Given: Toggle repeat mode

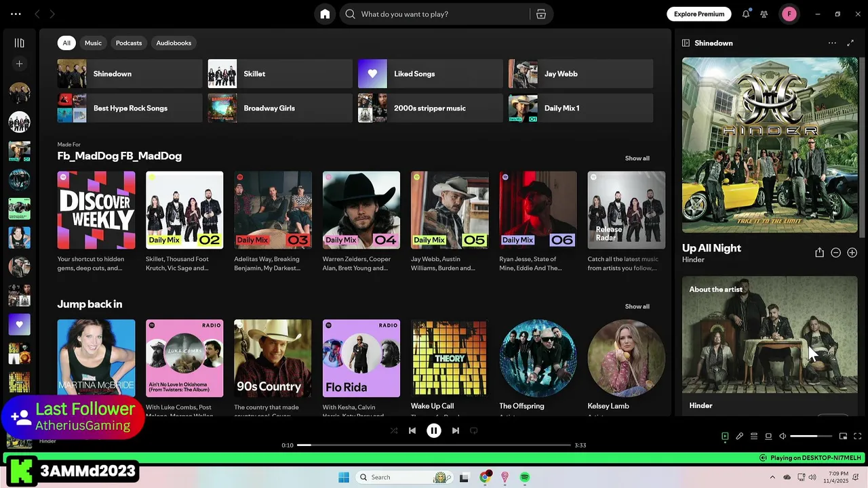Looking at the screenshot, I should point(474,430).
